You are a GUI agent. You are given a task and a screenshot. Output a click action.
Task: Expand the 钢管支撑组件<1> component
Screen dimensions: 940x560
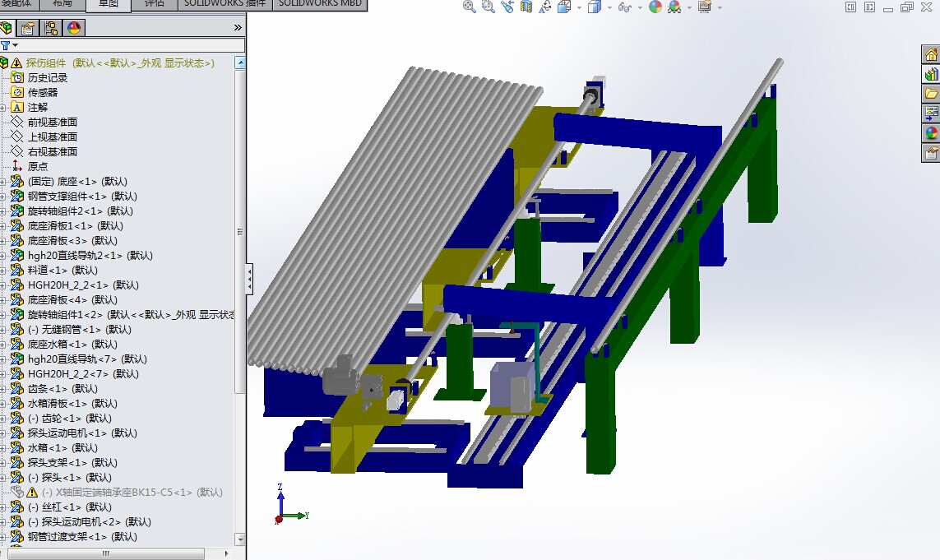[x=3, y=196]
